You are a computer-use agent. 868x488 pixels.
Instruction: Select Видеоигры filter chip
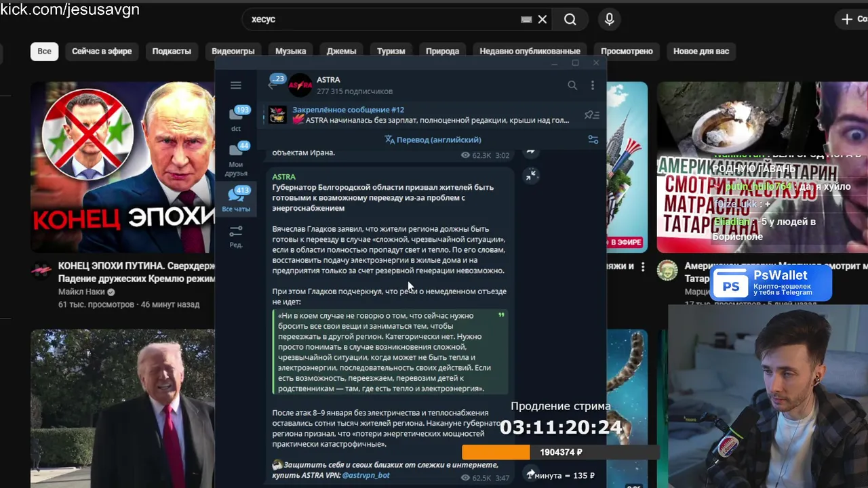[x=233, y=51]
